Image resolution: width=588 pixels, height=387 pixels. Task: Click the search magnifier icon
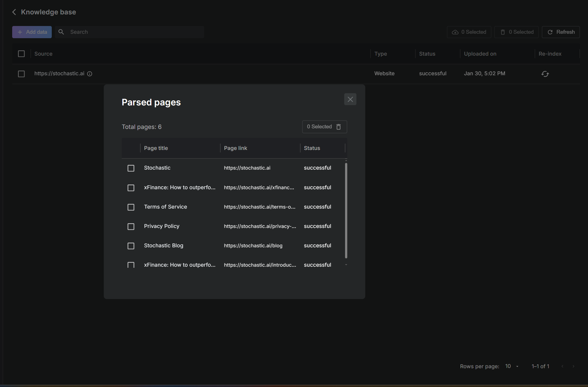click(61, 32)
